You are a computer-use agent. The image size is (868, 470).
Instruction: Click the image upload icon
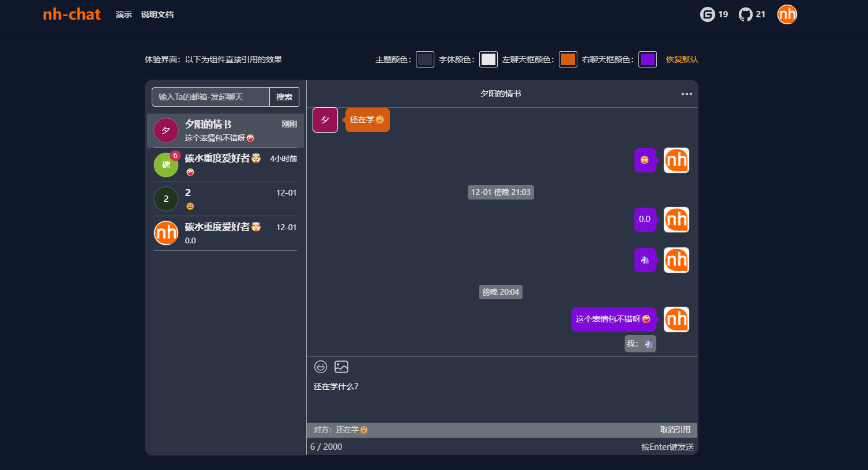(x=341, y=367)
